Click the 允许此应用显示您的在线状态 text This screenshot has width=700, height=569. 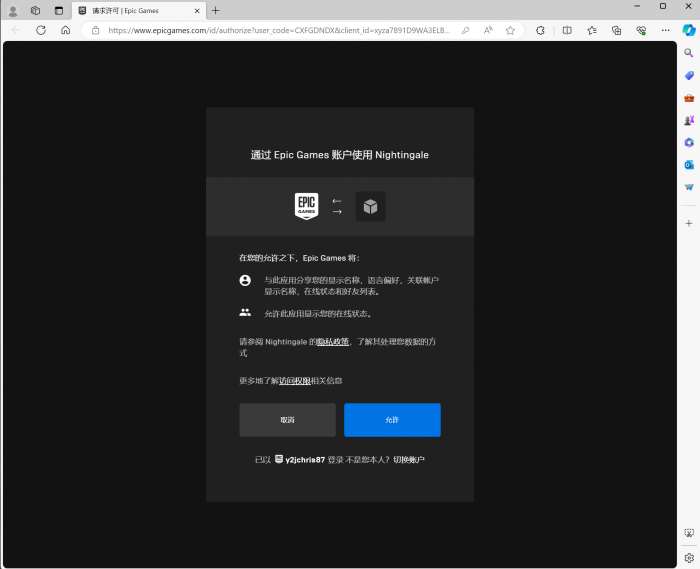click(318, 314)
